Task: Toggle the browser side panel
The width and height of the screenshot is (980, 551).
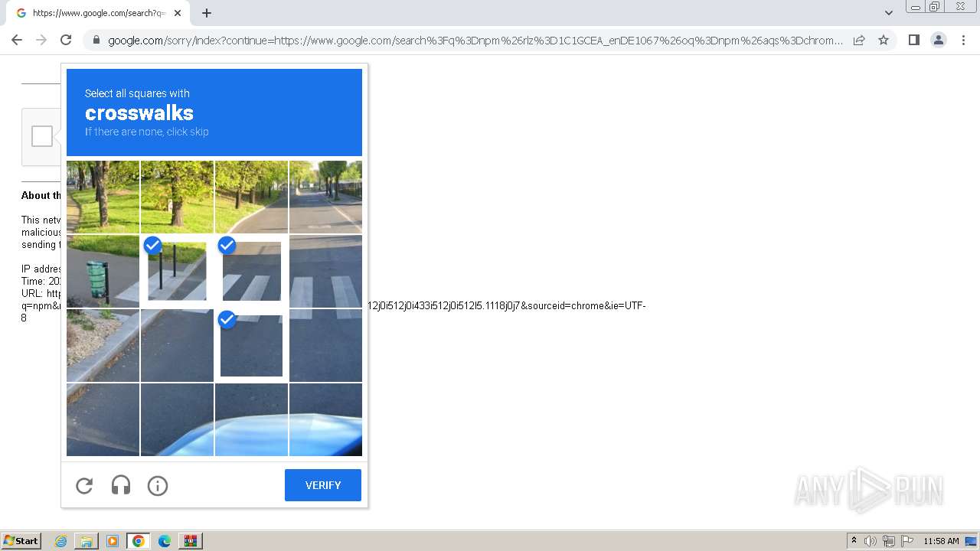Action: pos(913,40)
